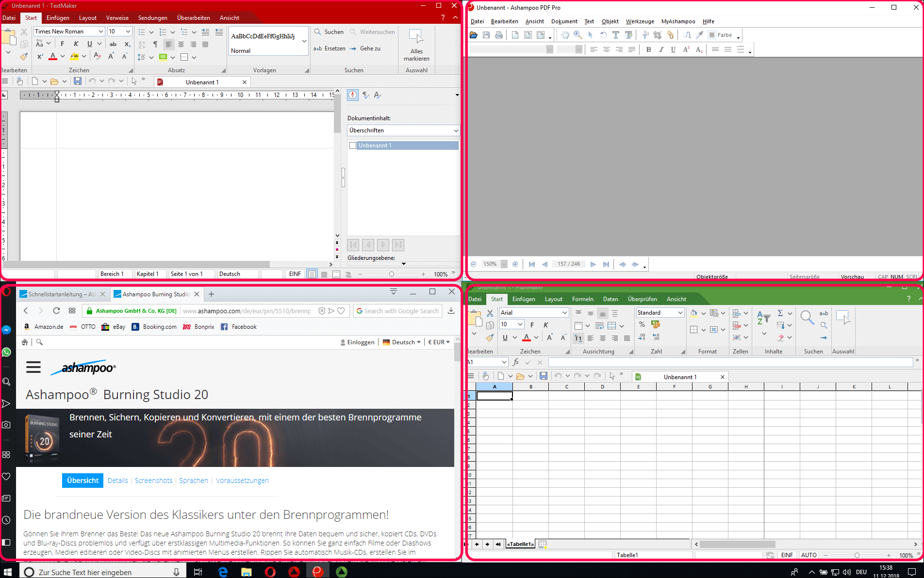This screenshot has width=924, height=578.
Task: Toggle the pilcrow formatting marks in TextMaker
Action: click(155, 44)
